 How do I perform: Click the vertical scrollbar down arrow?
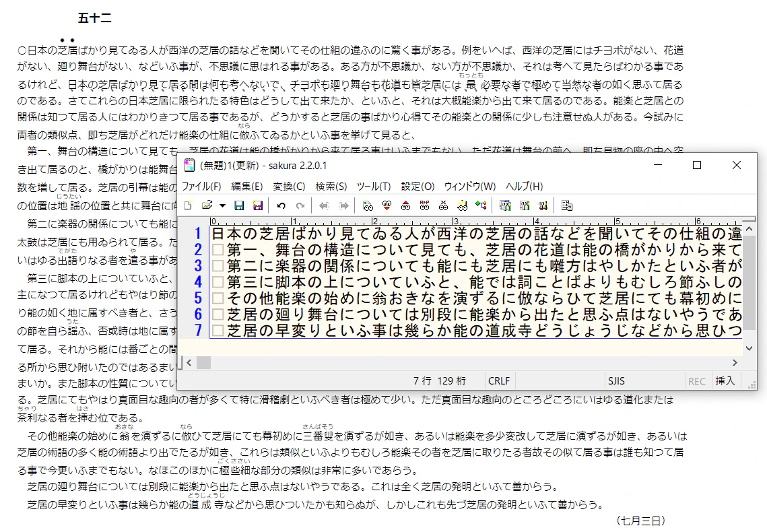[749, 348]
